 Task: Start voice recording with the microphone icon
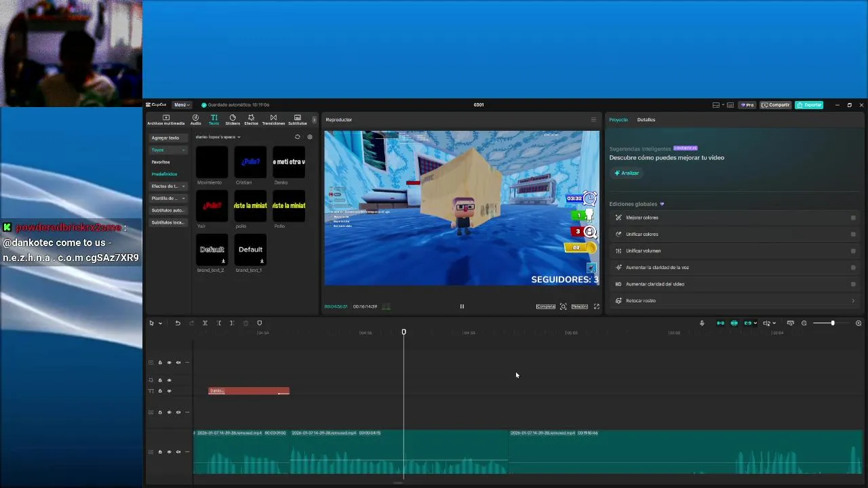coord(702,323)
